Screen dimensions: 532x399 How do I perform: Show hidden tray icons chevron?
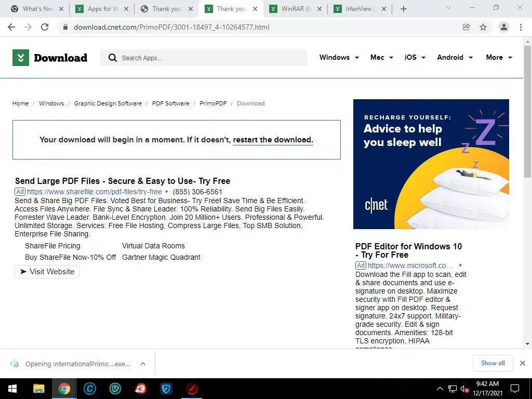(440, 389)
